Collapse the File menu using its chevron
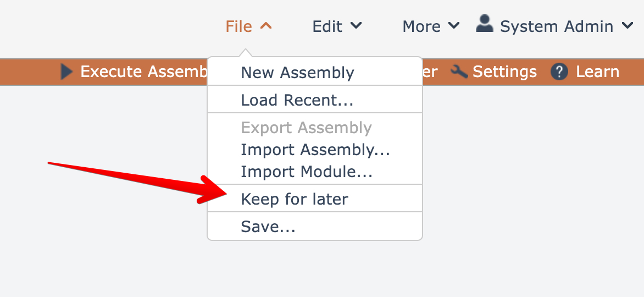Image resolution: width=644 pixels, height=297 pixels. 266,26
